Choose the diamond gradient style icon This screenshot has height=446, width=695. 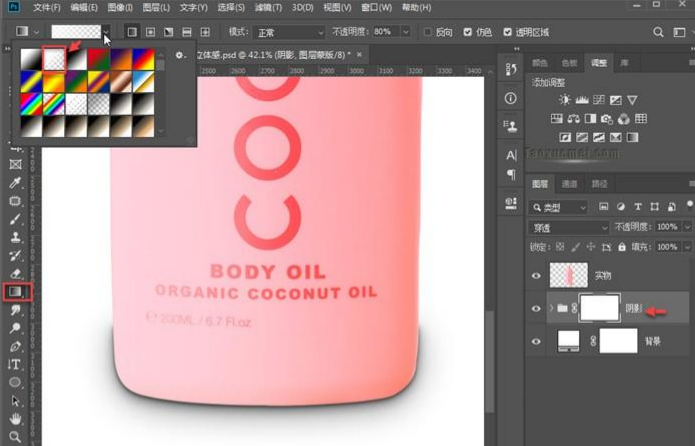tap(205, 32)
